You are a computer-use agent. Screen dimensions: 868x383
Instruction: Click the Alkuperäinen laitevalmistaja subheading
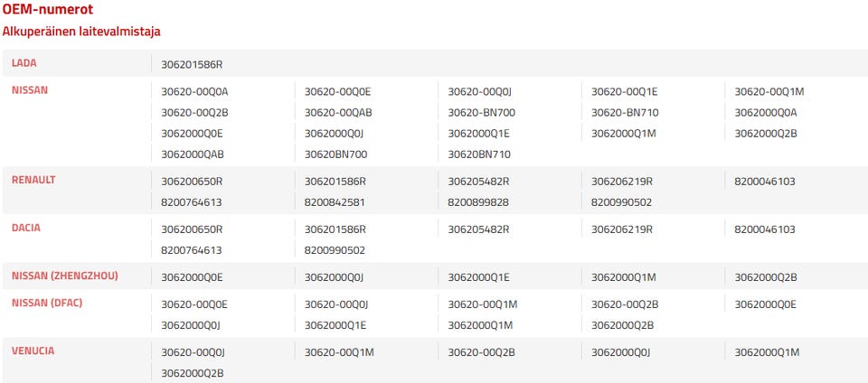(x=81, y=31)
